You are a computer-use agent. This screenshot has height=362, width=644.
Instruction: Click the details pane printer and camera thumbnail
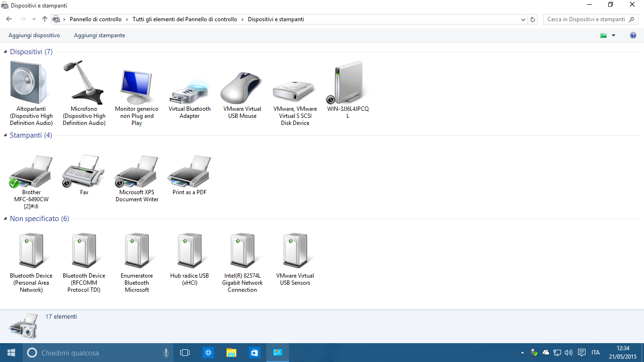pyautogui.click(x=24, y=326)
